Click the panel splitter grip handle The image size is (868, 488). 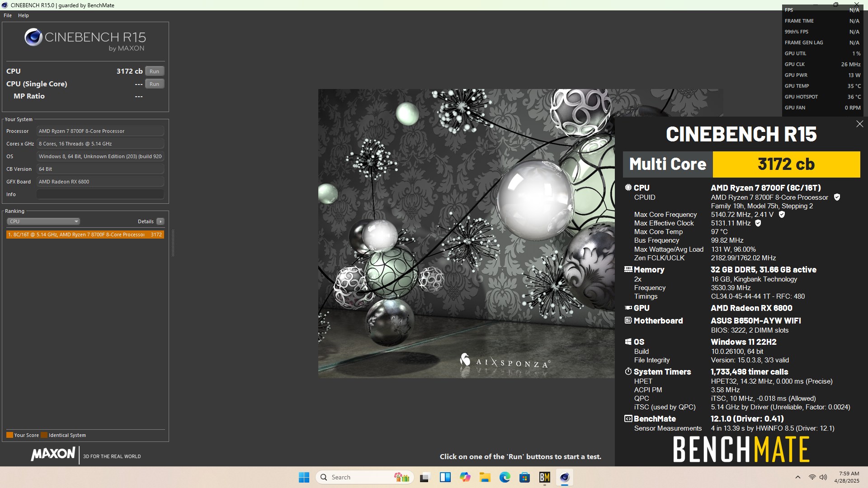coord(173,243)
